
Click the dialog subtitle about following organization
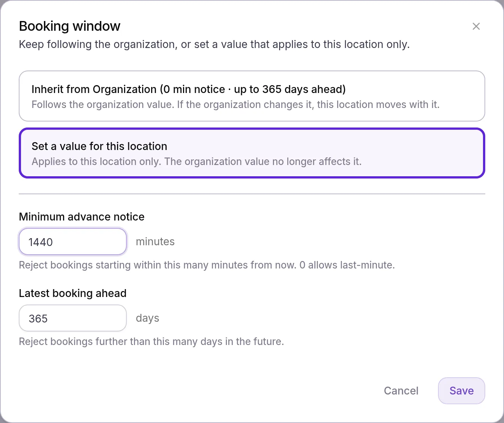tap(214, 44)
